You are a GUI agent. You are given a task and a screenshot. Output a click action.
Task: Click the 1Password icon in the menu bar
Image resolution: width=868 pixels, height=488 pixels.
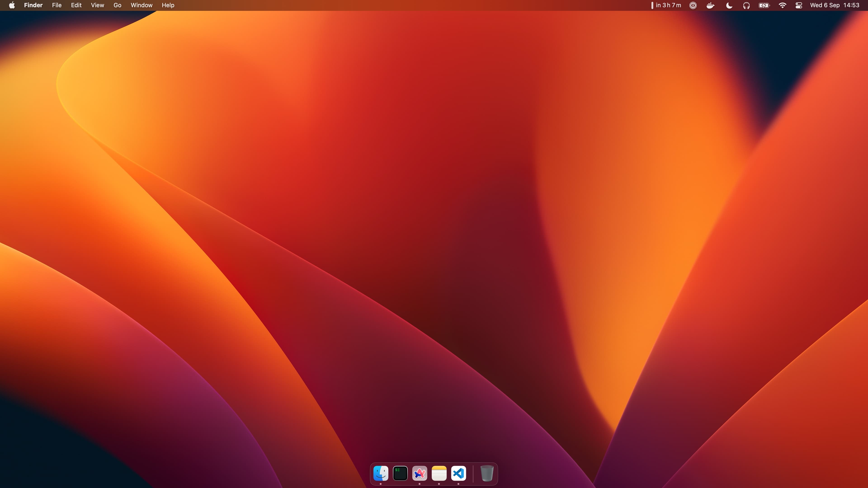pos(693,5)
